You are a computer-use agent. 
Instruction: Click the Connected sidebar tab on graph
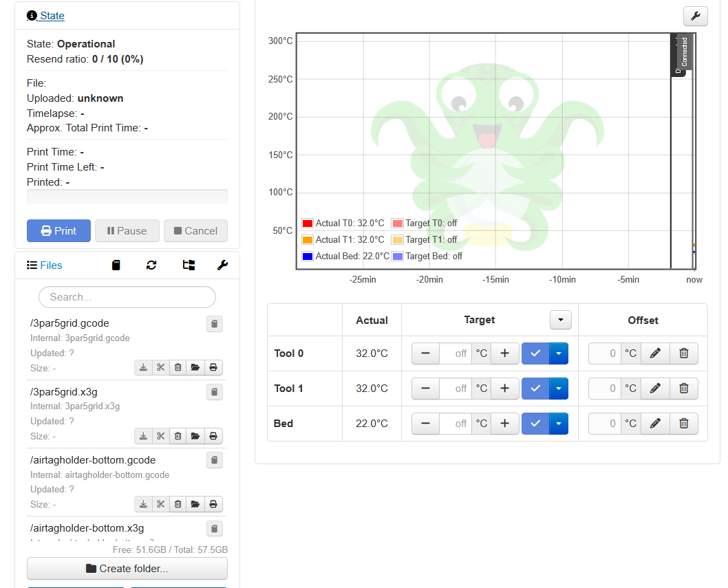click(x=684, y=52)
